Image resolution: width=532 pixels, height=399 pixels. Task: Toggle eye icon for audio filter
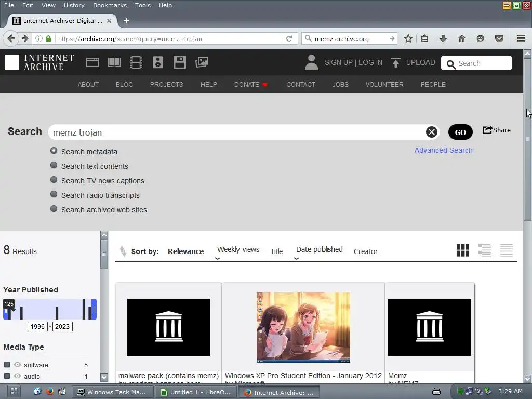(17, 376)
